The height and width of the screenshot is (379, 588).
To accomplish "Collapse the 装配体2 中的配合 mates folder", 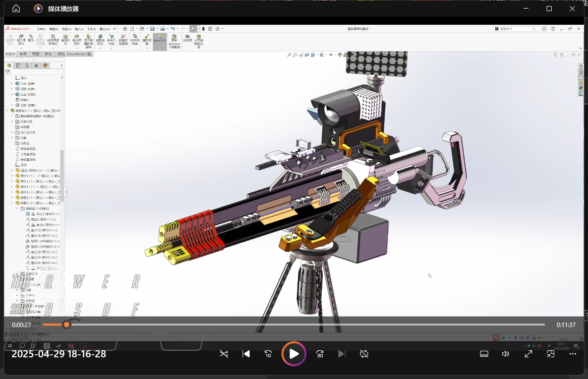I will [17, 208].
